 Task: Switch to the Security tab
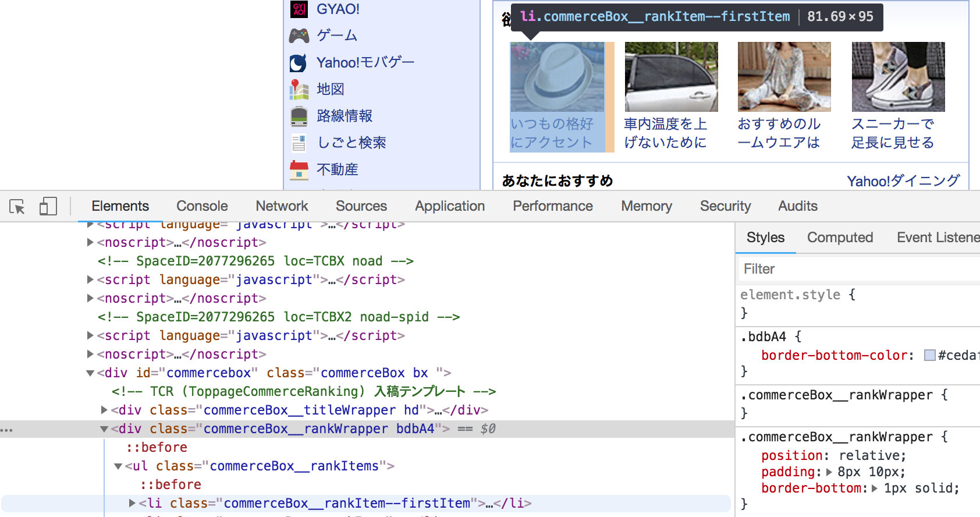point(726,206)
